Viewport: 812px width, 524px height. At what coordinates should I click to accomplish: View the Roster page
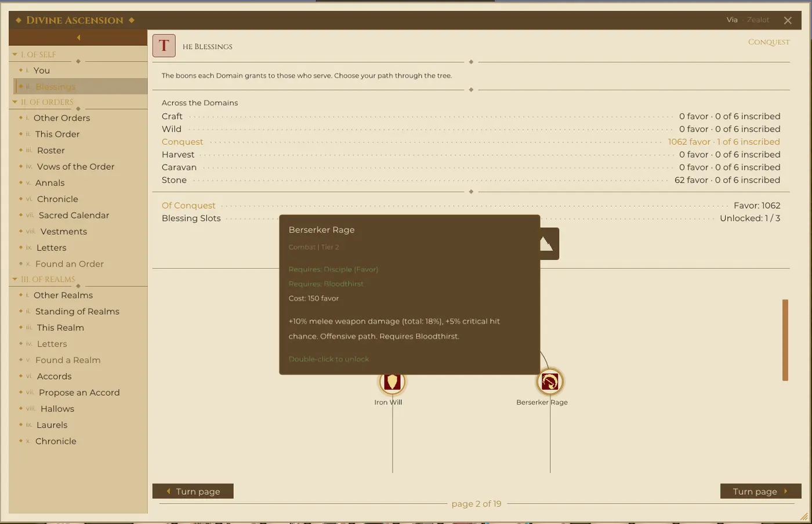80,150
